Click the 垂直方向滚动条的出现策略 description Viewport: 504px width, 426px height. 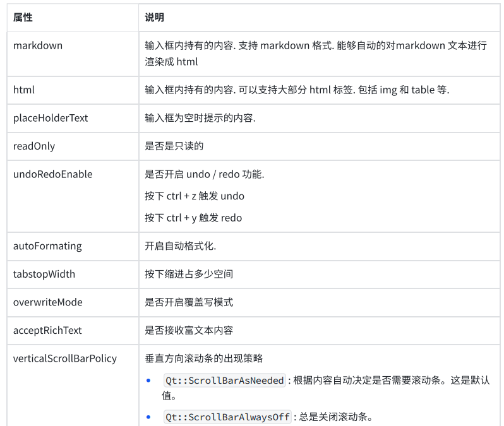[x=204, y=358]
